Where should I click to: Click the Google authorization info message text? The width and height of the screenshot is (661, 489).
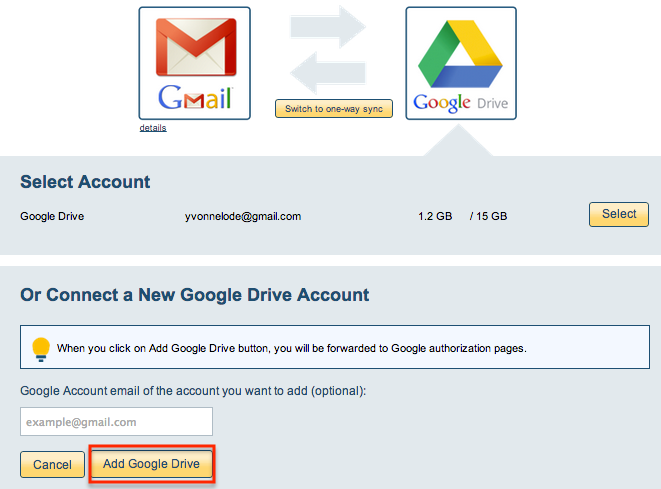click(x=291, y=349)
